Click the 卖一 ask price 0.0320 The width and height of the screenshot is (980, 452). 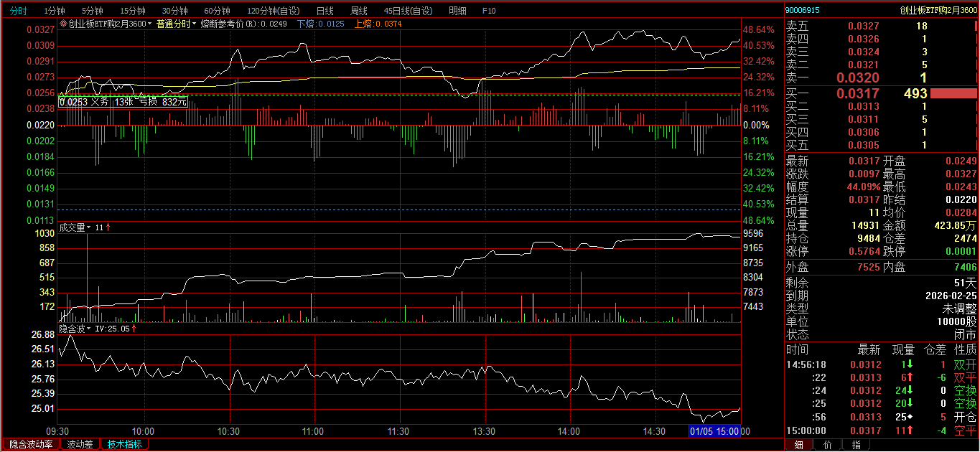coord(857,78)
